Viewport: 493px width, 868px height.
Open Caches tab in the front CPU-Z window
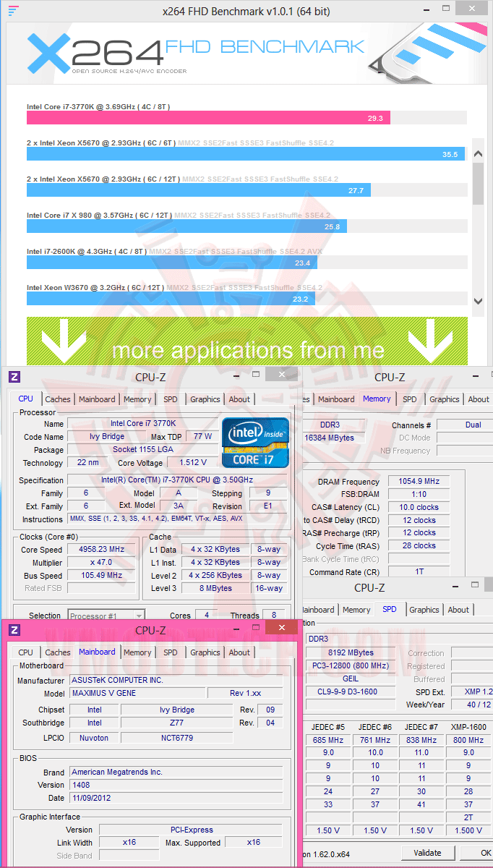point(58,652)
